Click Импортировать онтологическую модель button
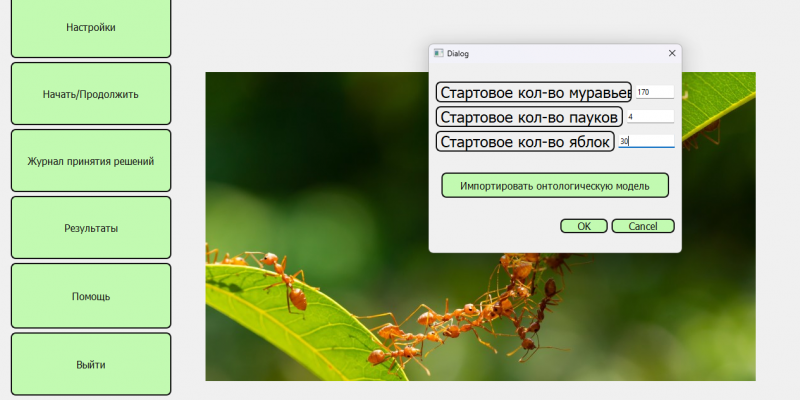The image size is (800, 400). 554,185
